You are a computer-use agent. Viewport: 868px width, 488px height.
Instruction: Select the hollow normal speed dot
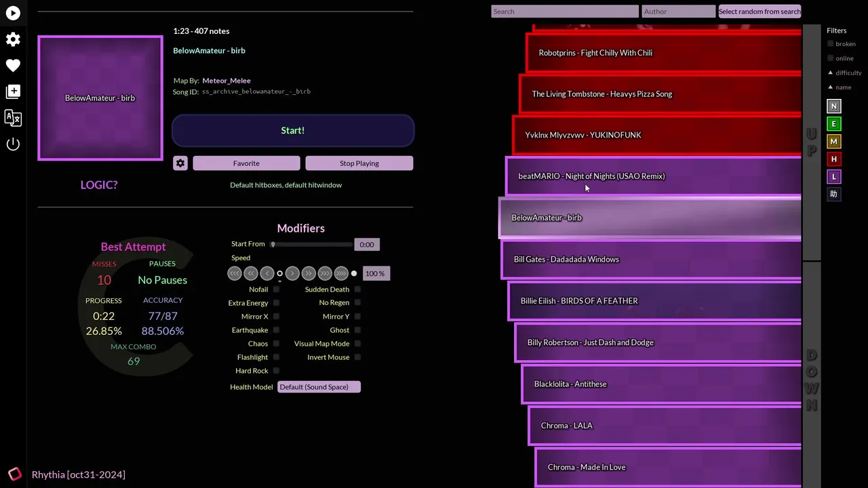coord(279,273)
